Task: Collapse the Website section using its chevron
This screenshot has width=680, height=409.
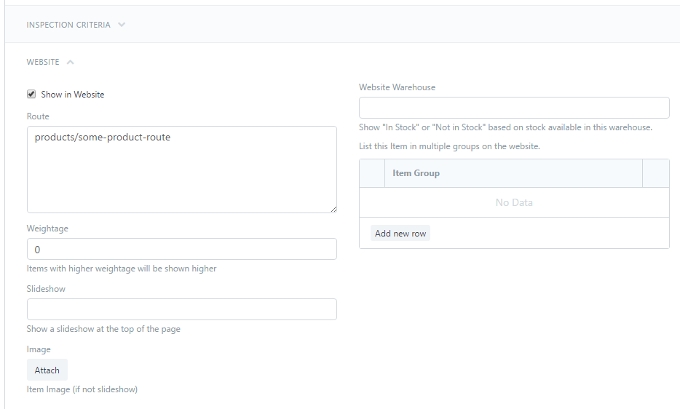Action: [x=70, y=62]
